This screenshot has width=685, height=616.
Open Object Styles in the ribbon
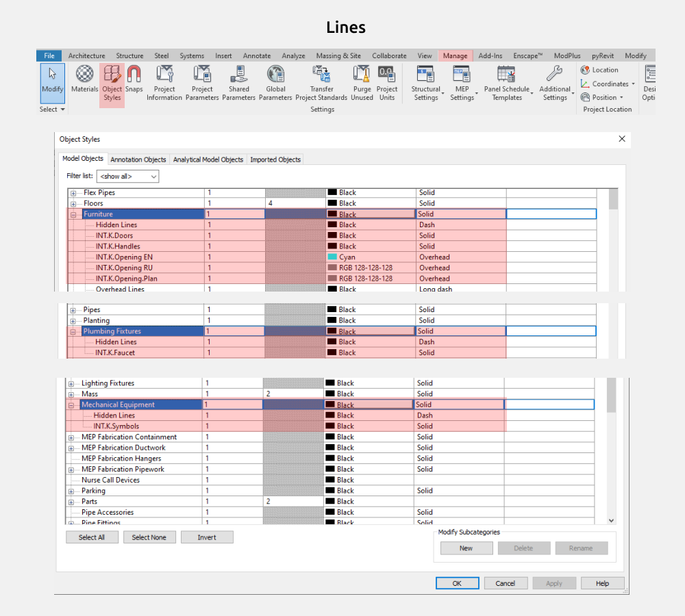[112, 83]
